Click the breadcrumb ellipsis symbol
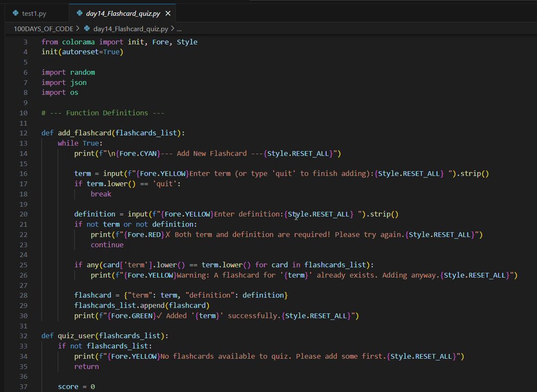Image resolution: width=537 pixels, height=392 pixels. [179, 29]
